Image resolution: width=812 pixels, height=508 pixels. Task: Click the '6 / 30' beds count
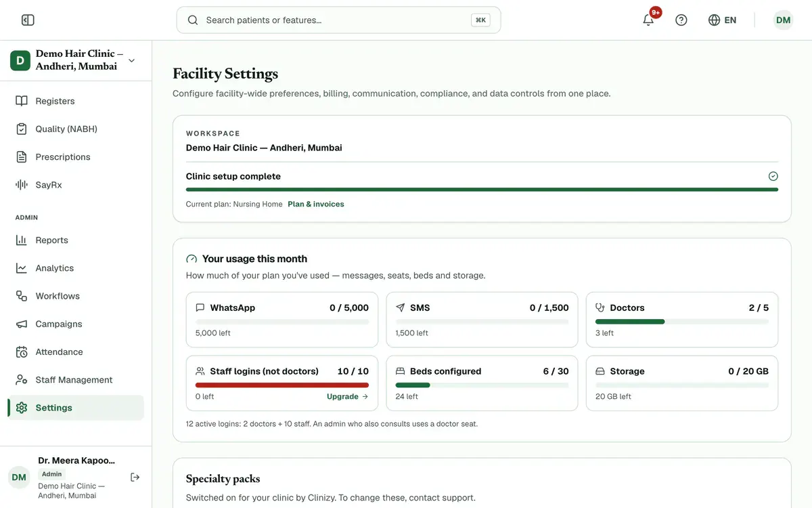(x=556, y=371)
